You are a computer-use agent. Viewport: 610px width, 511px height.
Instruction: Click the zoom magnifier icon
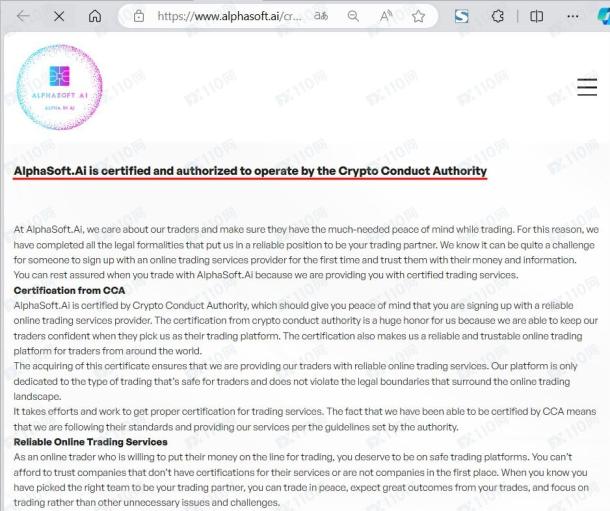(x=353, y=16)
